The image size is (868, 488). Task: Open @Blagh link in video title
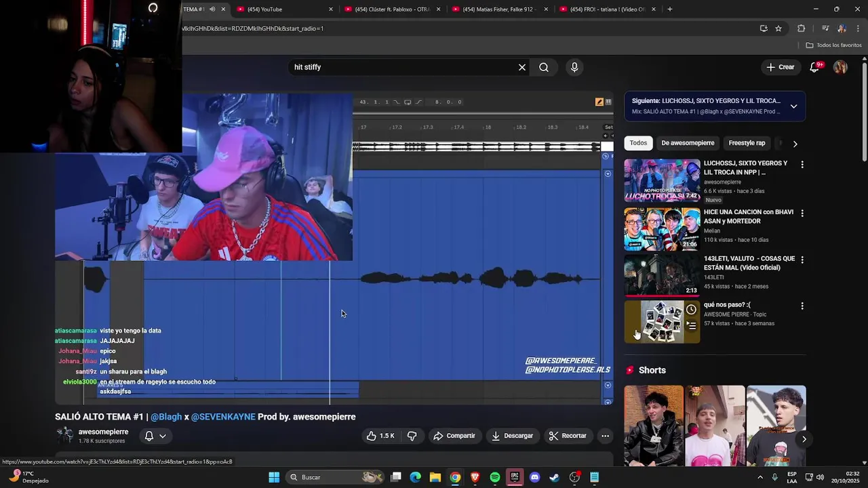(x=166, y=417)
